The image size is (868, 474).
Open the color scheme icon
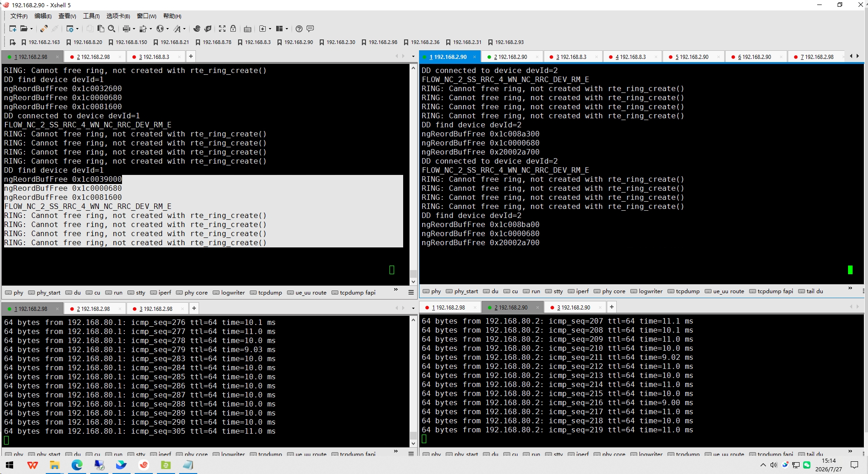click(x=143, y=29)
